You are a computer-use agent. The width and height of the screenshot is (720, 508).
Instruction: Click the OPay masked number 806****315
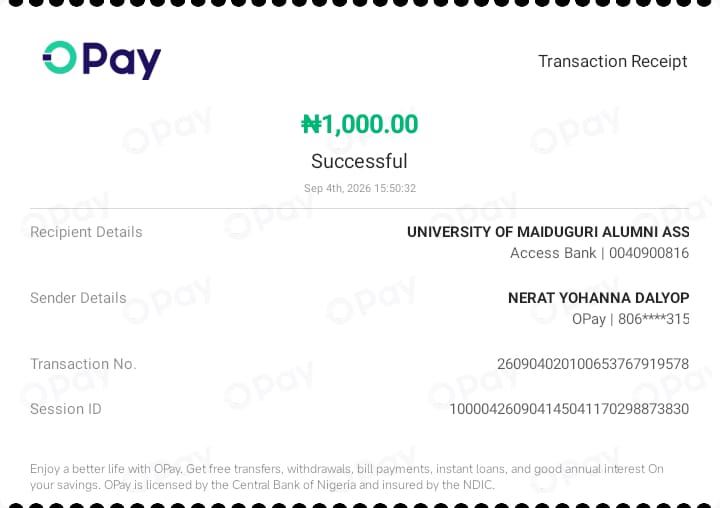coord(653,319)
